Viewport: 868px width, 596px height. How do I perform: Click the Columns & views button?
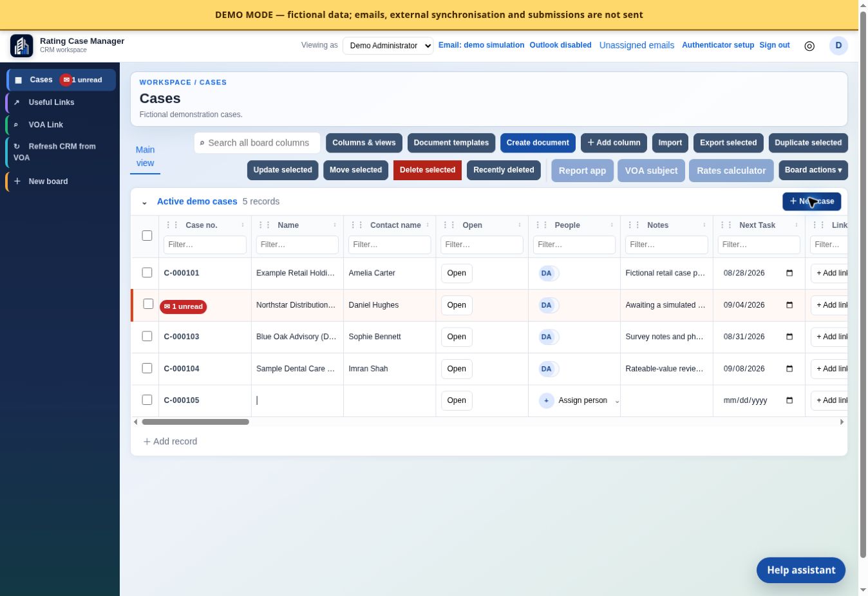[364, 143]
